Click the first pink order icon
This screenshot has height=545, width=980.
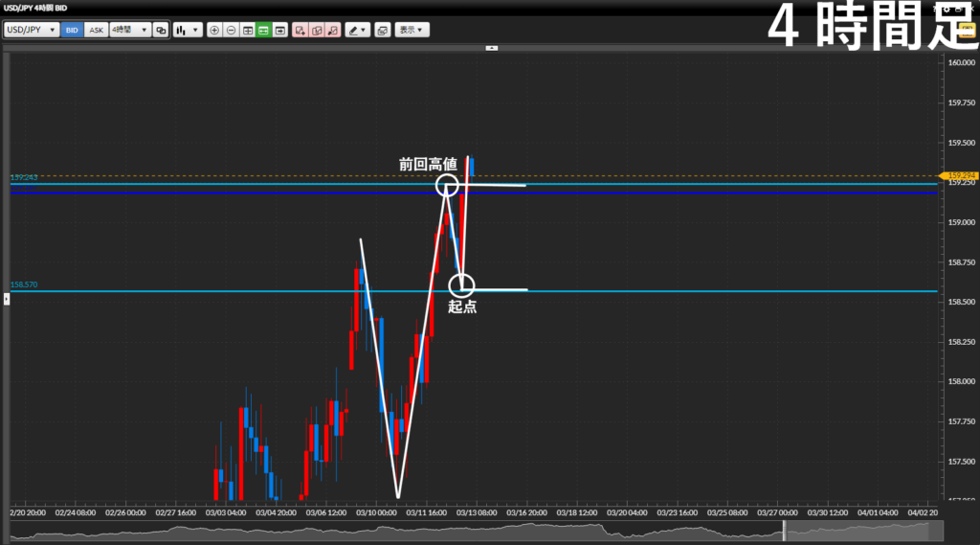point(301,30)
